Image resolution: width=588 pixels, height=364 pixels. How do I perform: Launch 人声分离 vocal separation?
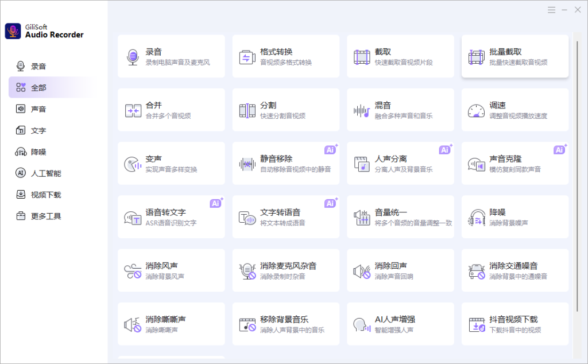(x=400, y=163)
